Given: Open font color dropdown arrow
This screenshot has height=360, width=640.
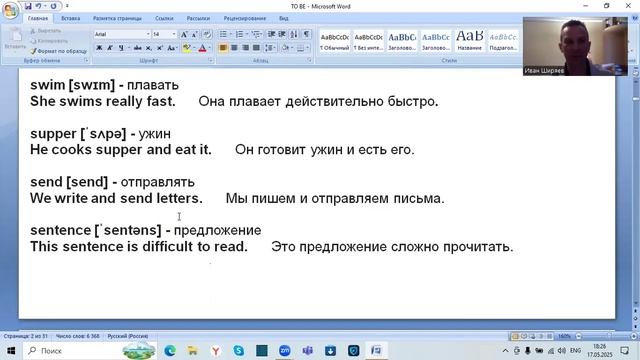Looking at the screenshot, I should click(209, 48).
